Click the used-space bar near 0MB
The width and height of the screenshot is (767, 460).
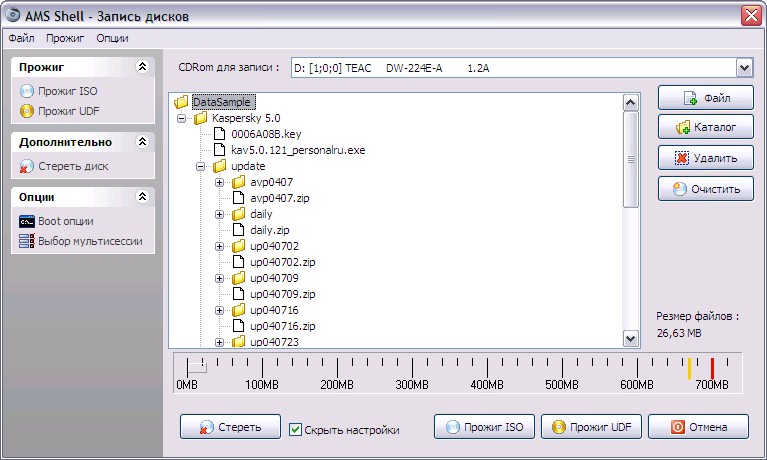pos(197,367)
